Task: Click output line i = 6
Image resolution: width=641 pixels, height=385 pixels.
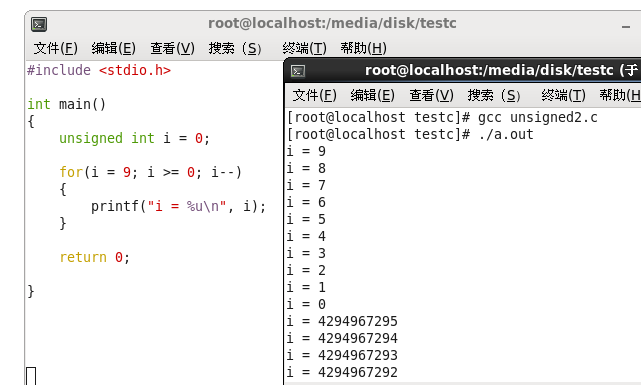Action: pyautogui.click(x=306, y=203)
